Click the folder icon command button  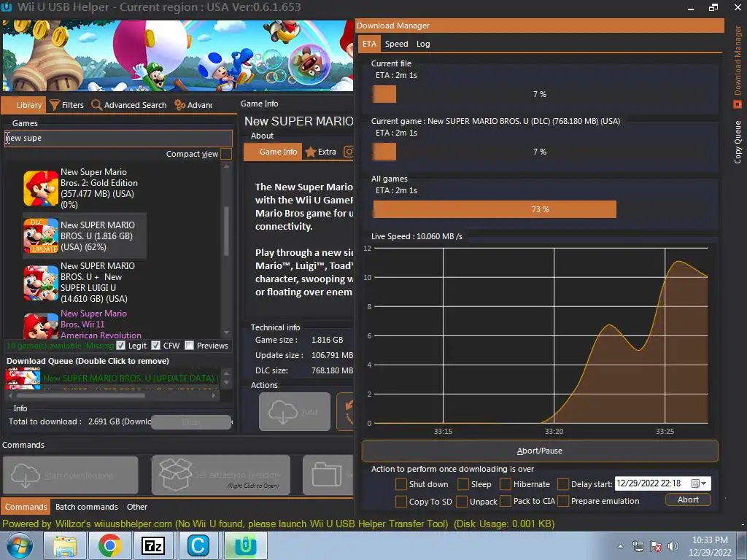click(x=328, y=475)
